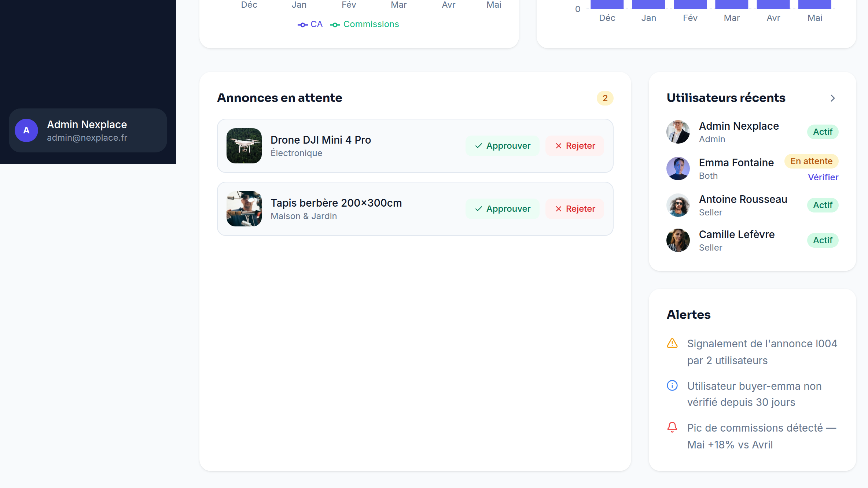
Task: Click the Électronique category label
Action: coord(297,153)
